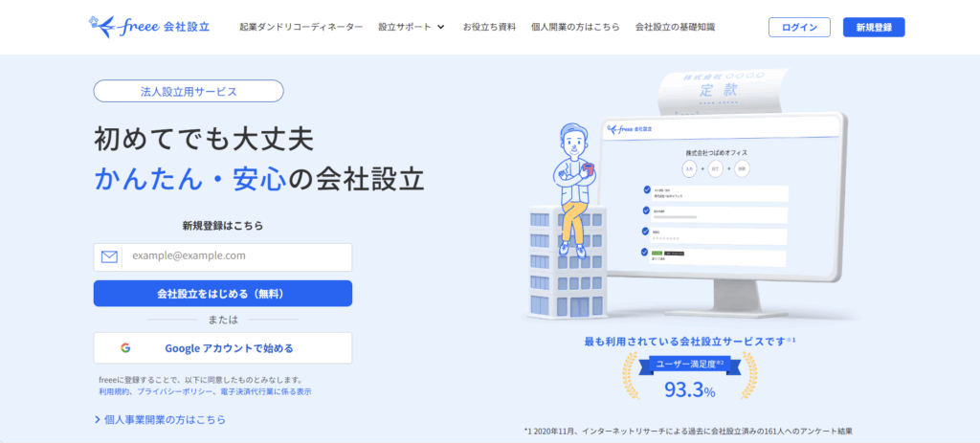Open お役立ち資料 page
The height and width of the screenshot is (443, 980).
coord(489,27)
